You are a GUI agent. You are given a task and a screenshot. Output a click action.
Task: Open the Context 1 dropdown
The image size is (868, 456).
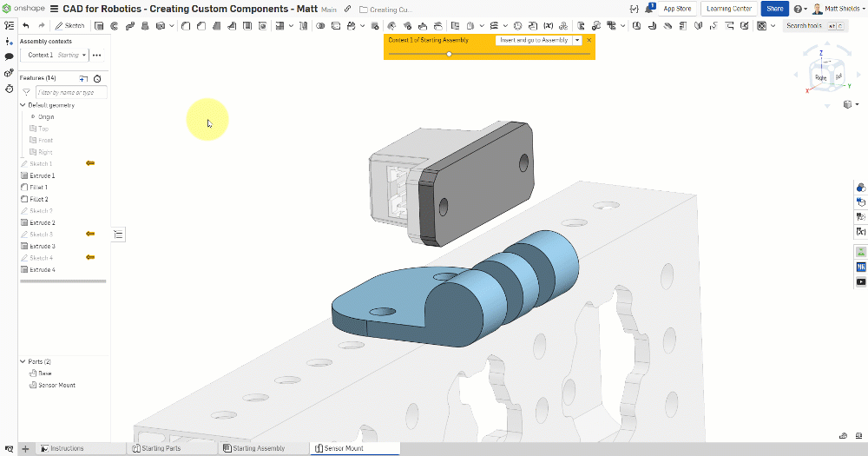84,55
